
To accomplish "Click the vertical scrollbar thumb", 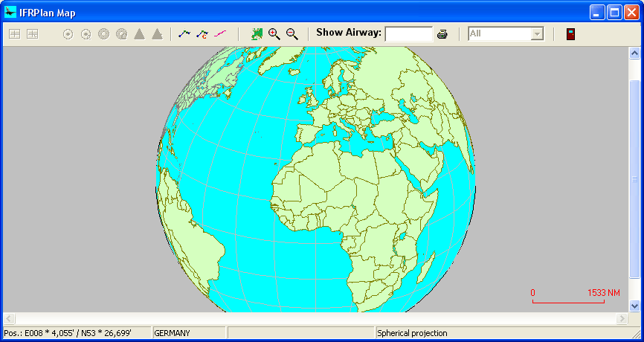I will tap(634, 179).
